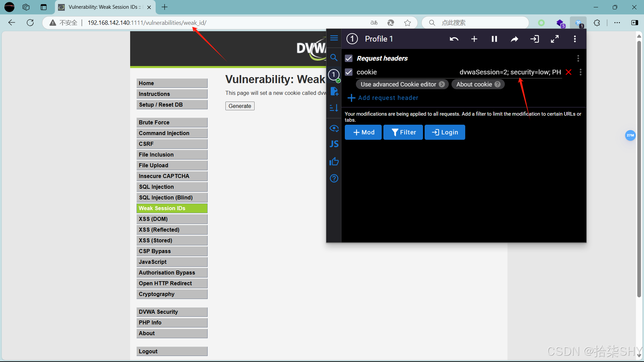Open ModHeader search icon in sidebar

(334, 58)
